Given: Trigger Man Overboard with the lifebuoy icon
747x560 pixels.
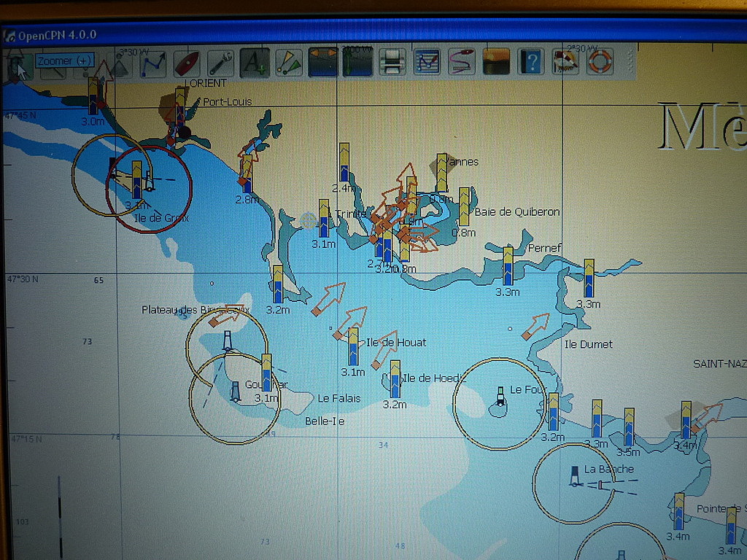Looking at the screenshot, I should click(600, 61).
